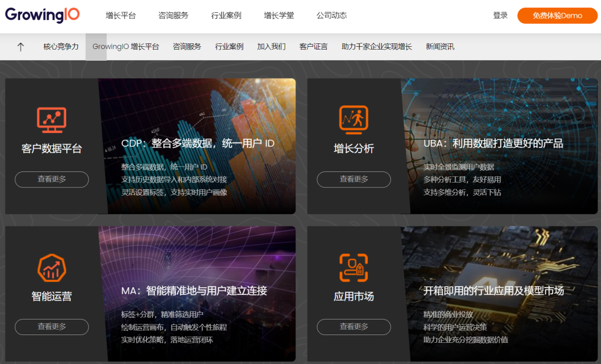Image resolution: width=601 pixels, height=364 pixels.
Task: Click the 绘制运营画布，自动触发个性旅程 line
Action: tap(174, 327)
